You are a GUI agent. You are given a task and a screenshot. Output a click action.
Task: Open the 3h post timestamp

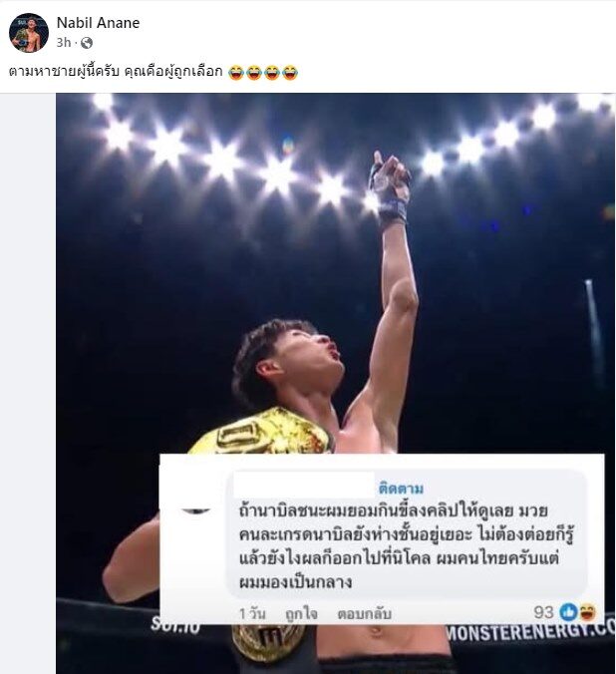[x=63, y=43]
